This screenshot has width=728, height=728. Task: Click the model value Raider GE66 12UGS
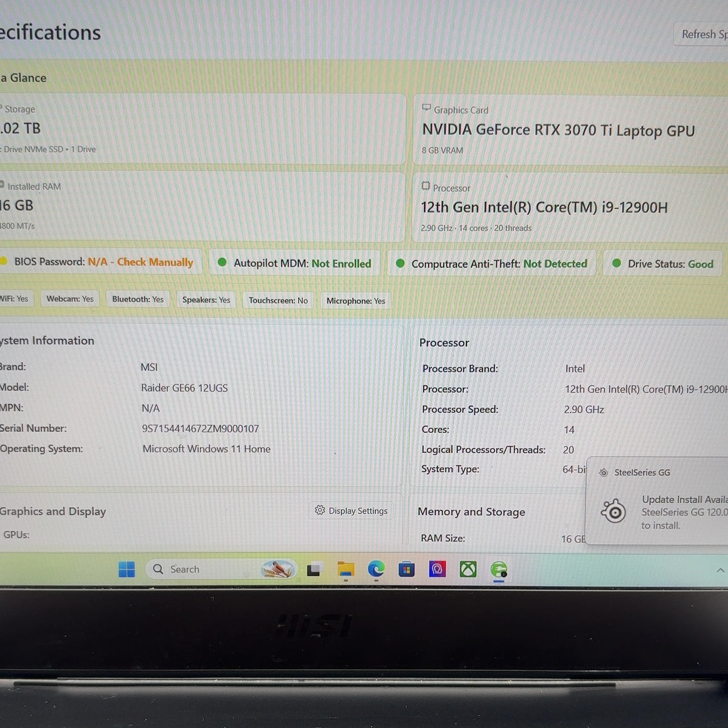(x=184, y=388)
